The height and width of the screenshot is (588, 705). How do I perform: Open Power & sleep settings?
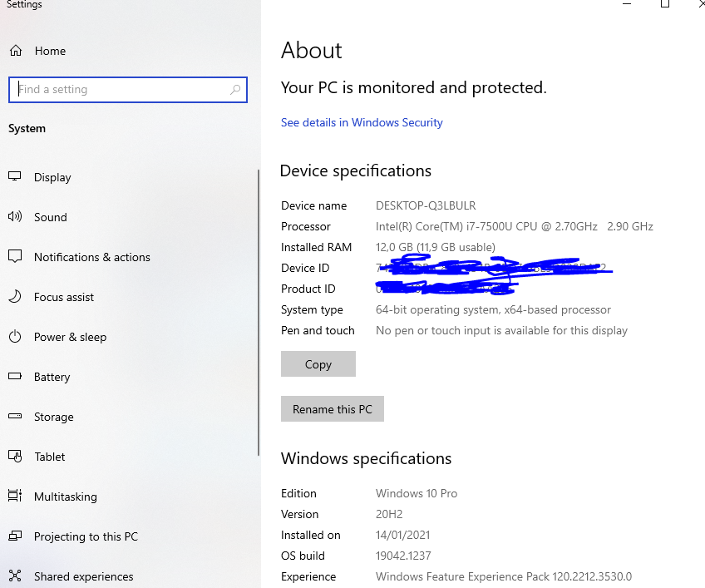pyautogui.click(x=70, y=337)
